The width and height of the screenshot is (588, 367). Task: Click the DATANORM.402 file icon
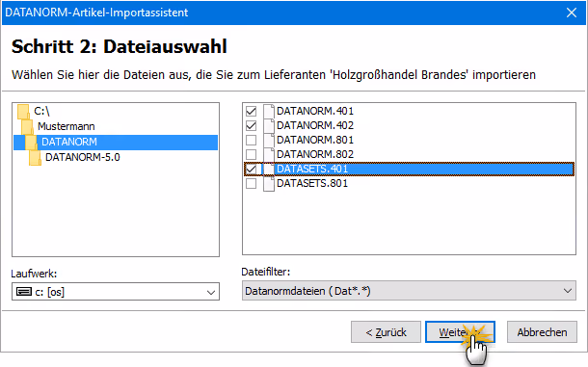269,125
